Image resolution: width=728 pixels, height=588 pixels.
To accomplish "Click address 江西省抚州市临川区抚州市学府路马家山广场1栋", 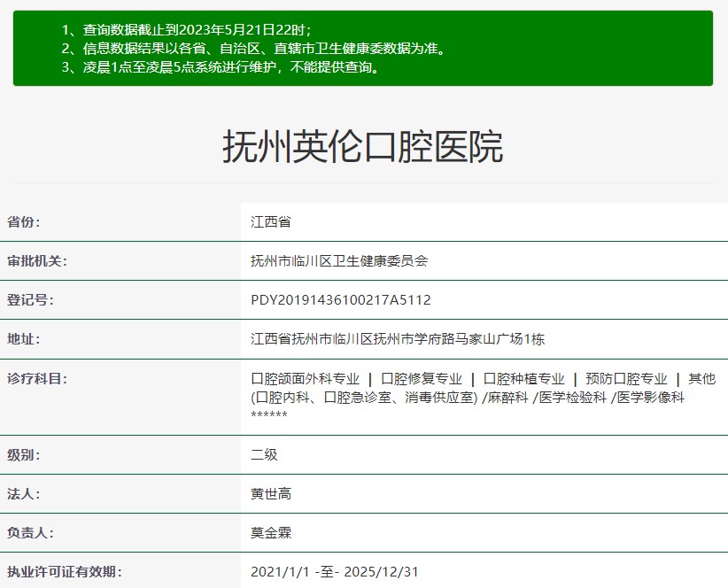I will (x=398, y=339).
